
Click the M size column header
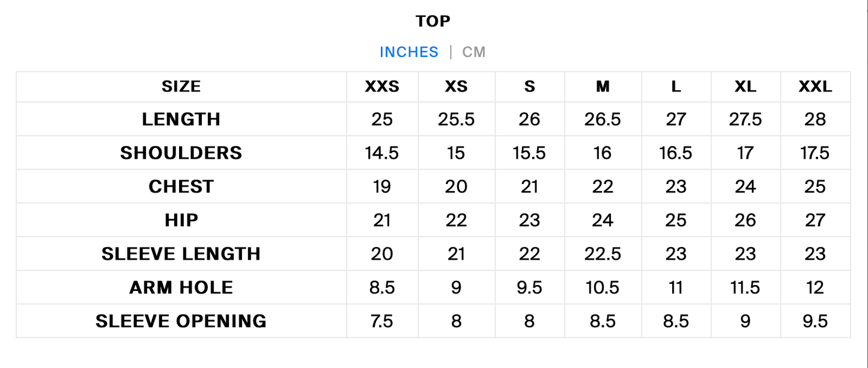(602, 87)
